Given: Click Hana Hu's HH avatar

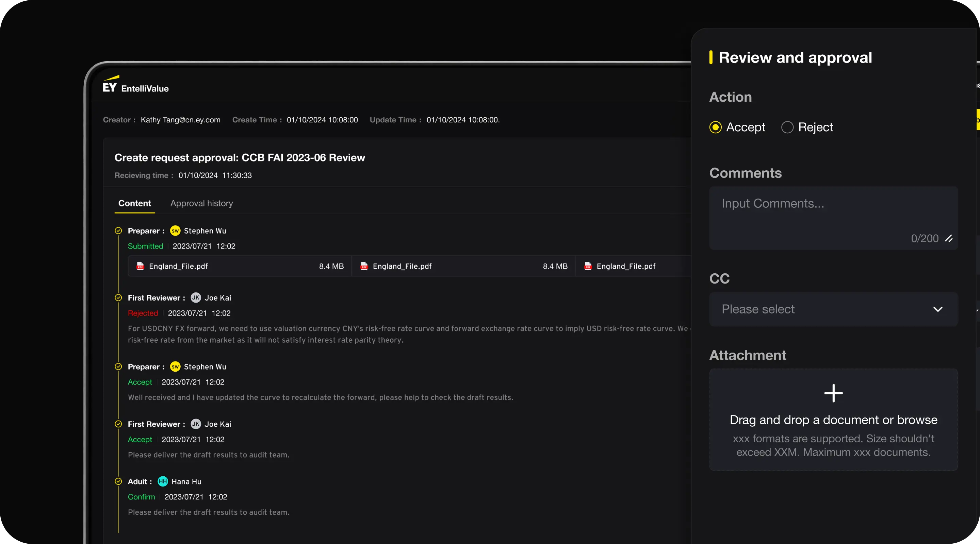Looking at the screenshot, I should (x=163, y=481).
